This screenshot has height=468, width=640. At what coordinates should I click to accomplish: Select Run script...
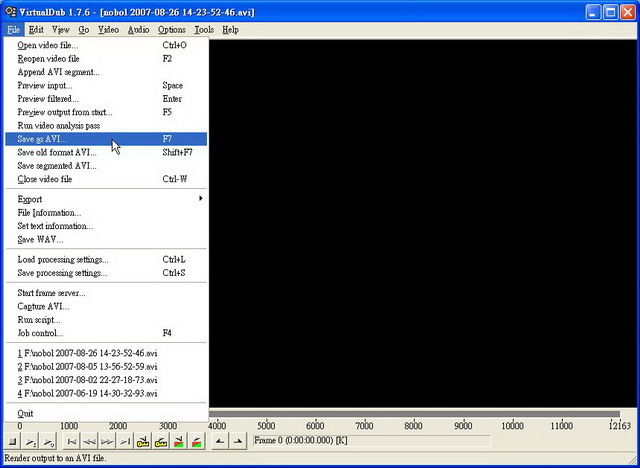pos(106,320)
